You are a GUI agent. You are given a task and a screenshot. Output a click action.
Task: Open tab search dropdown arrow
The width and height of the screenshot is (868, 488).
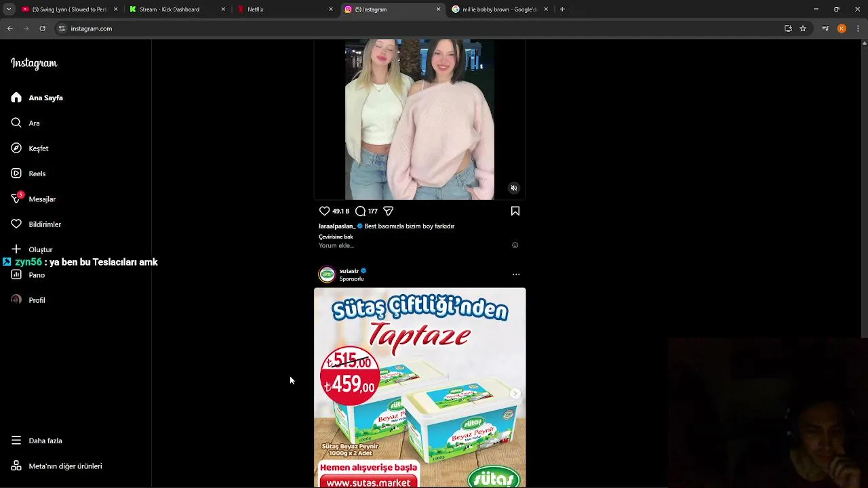click(x=8, y=9)
